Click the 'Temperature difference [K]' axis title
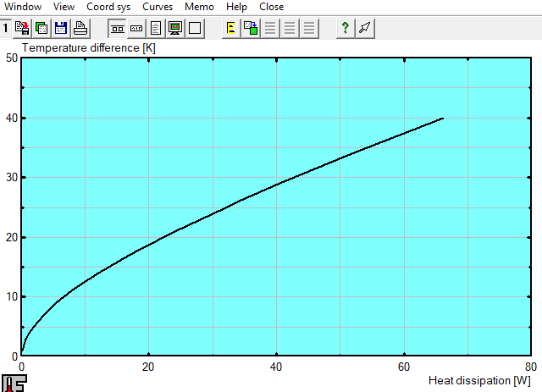Viewport: 542px width, 392px height. (89, 47)
